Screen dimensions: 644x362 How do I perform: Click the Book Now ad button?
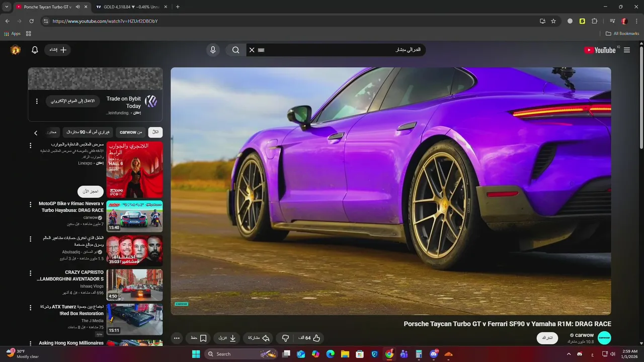91,192
